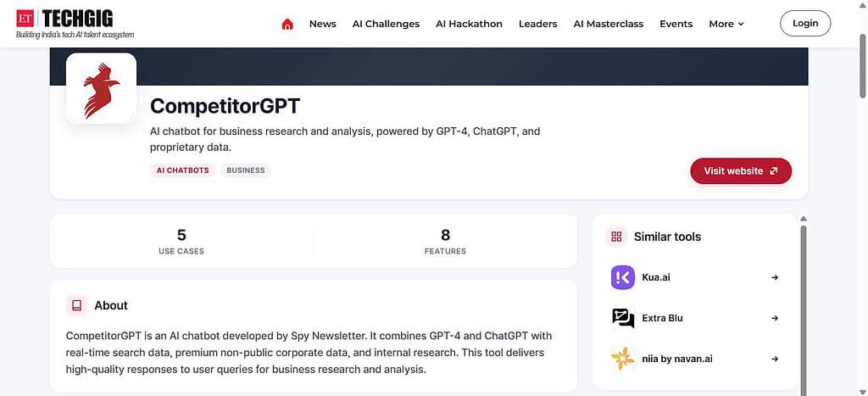
Task: Select the AI CHATBOTS tag
Action: click(x=183, y=170)
